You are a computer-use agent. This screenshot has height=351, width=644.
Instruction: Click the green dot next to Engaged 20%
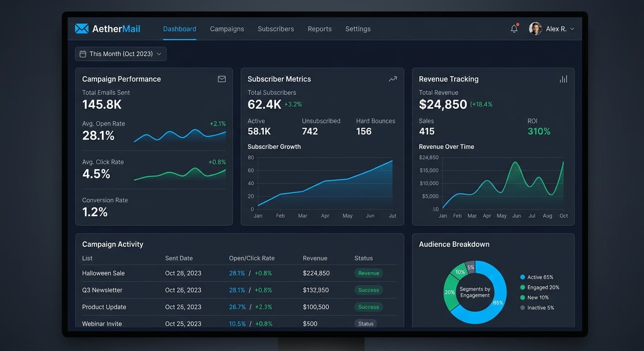click(x=524, y=287)
